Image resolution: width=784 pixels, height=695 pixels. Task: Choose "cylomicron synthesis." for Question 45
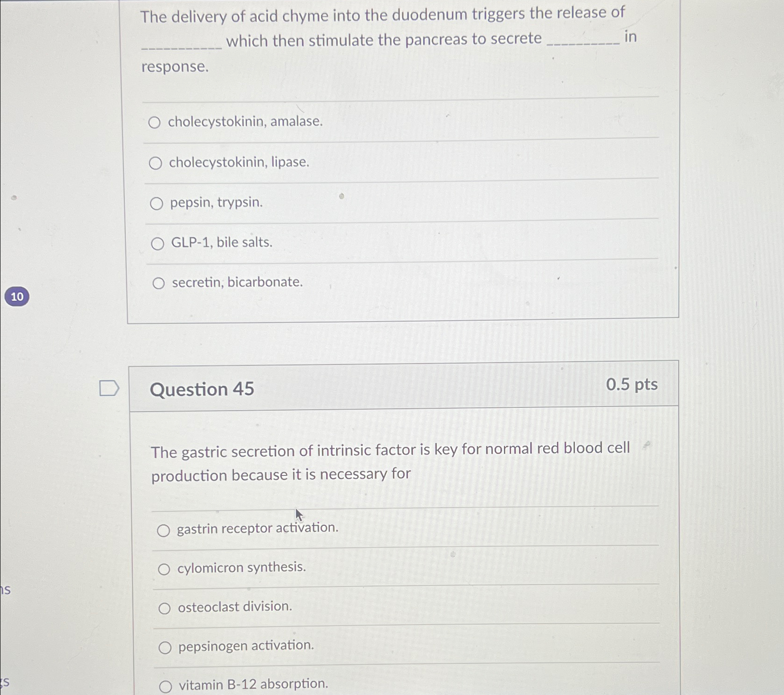(164, 568)
